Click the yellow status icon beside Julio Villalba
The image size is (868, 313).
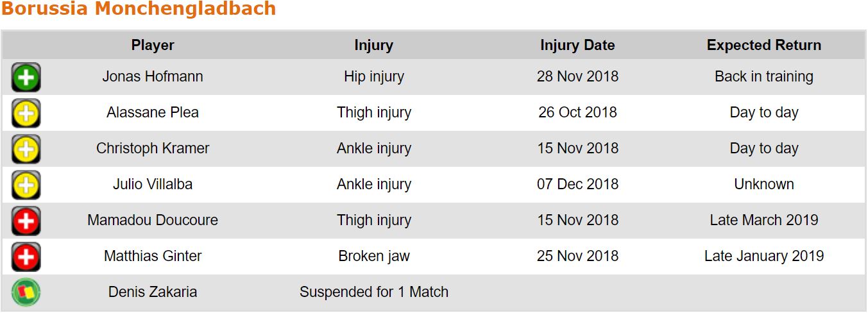26,185
